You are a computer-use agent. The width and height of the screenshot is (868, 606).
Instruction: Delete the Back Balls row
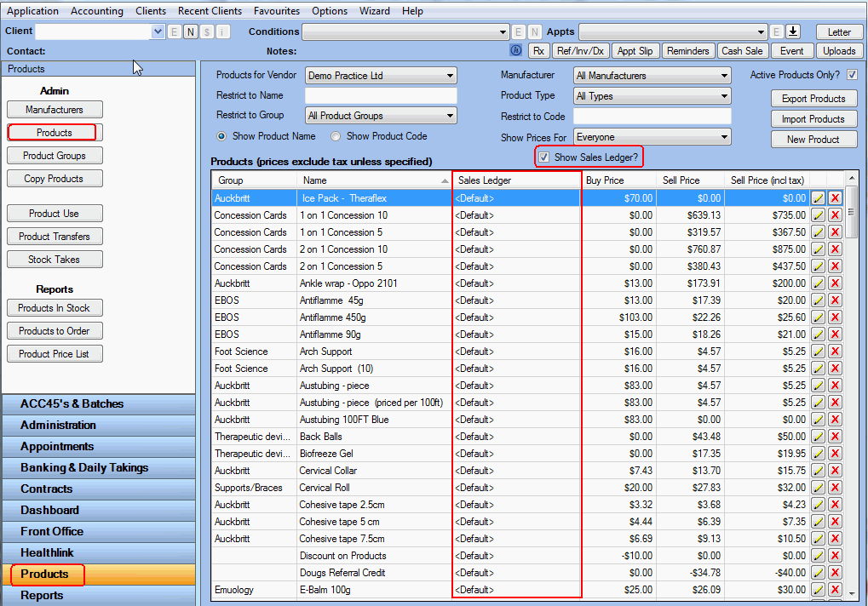click(x=836, y=437)
